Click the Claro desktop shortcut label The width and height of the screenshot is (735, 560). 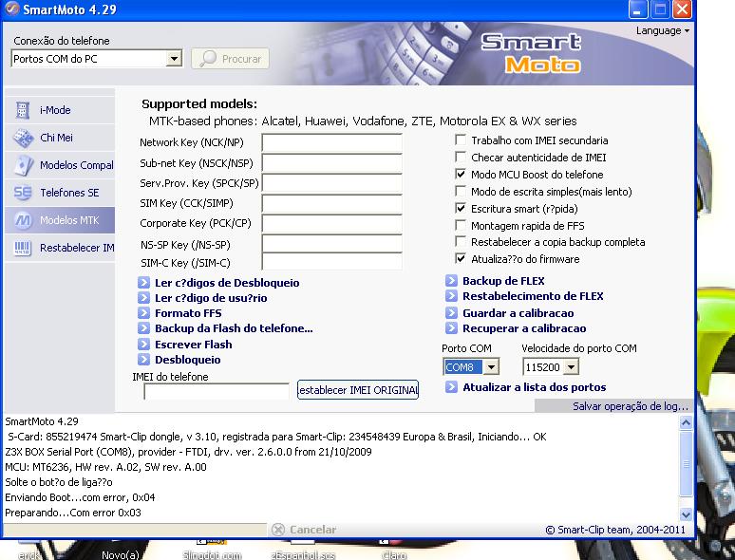(394, 555)
